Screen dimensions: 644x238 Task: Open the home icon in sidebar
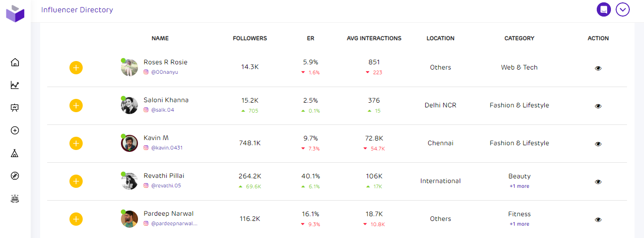pos(15,62)
